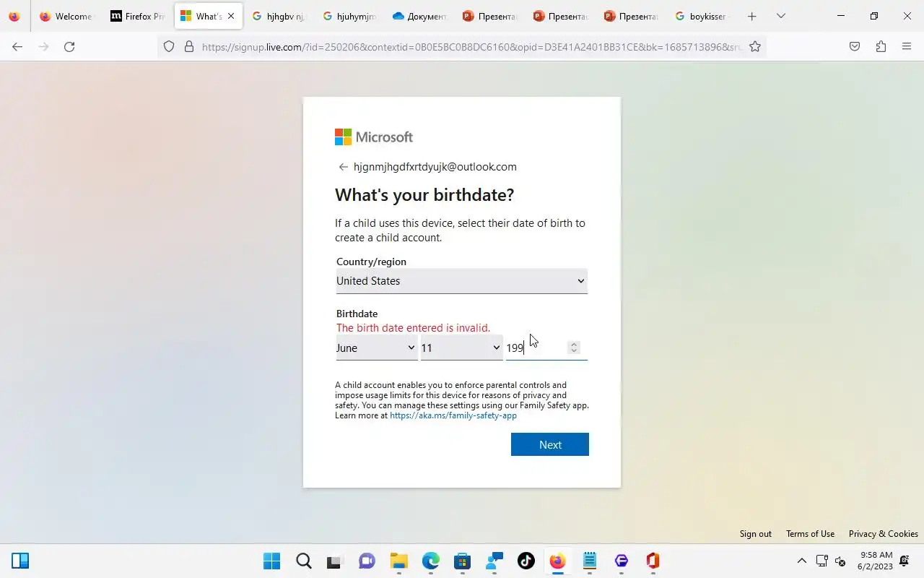Viewport: 924px width, 578px height.
Task: Switch to the Welcome tab
Action: 66,16
